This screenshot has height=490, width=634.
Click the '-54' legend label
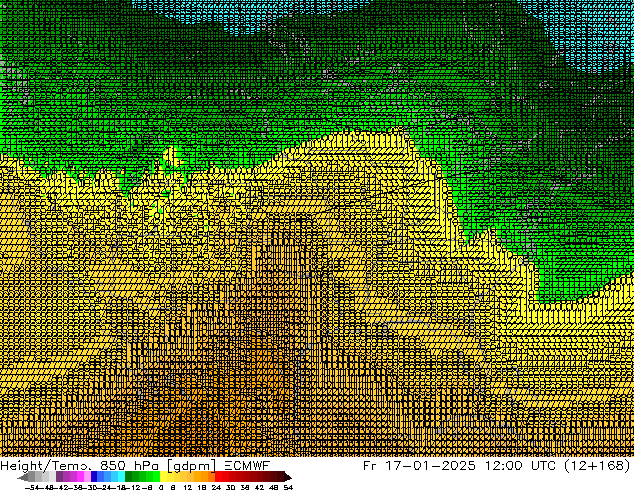point(32,487)
